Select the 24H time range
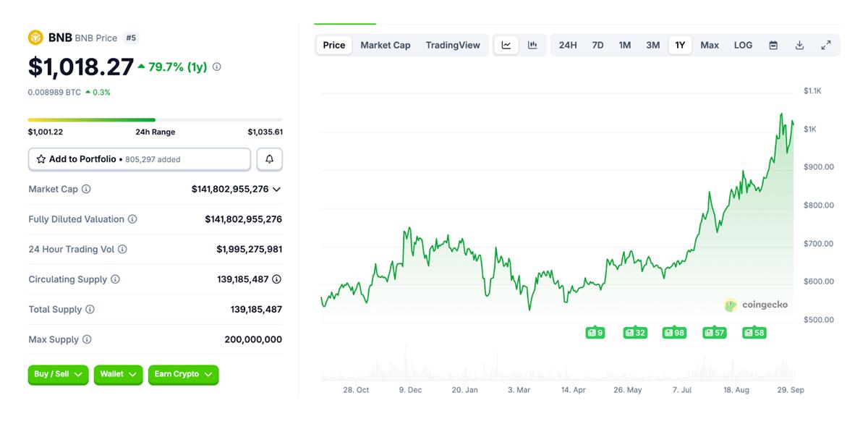Screen dimensions: 868x424 click(568, 45)
